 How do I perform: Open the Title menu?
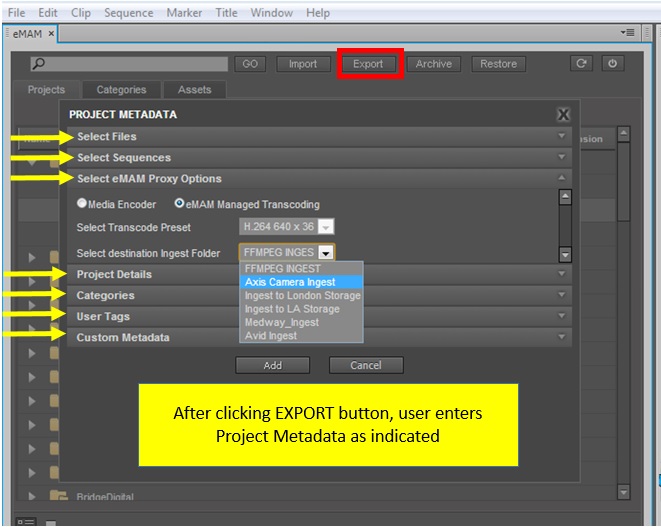(x=226, y=13)
